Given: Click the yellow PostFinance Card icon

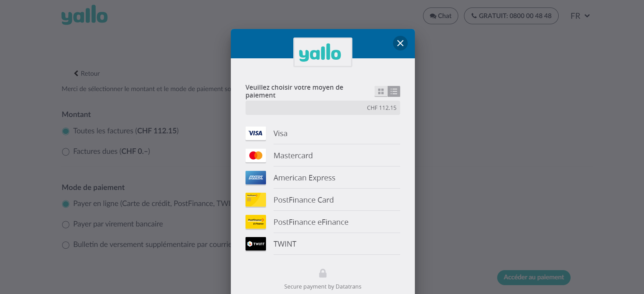Looking at the screenshot, I should 255,200.
